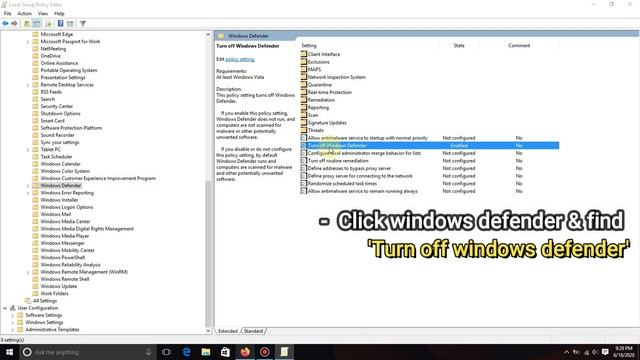
Task: Toggle Show/Hide Console Tree toolbar icon
Action: [37, 24]
